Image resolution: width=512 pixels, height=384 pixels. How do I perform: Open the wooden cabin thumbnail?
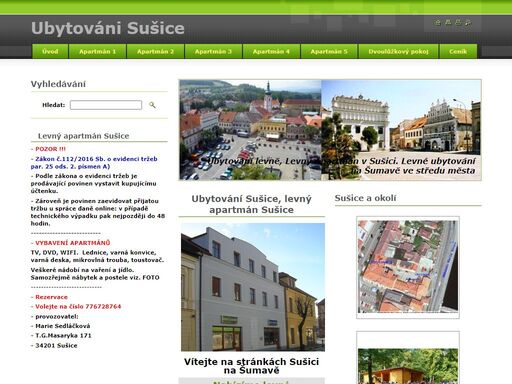pos(408,358)
